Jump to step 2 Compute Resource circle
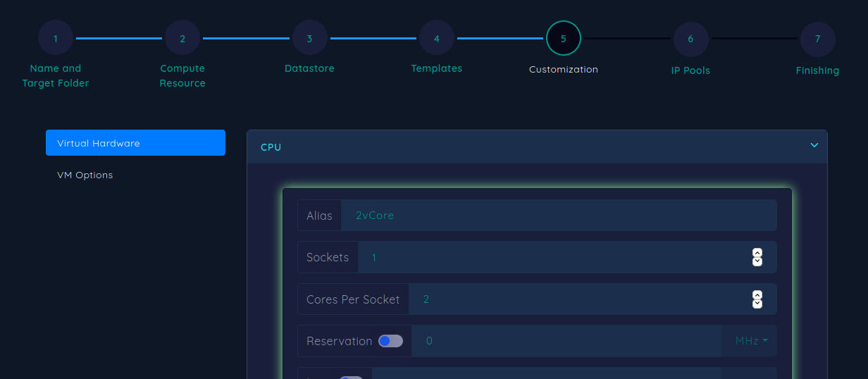This screenshot has width=868, height=379. 182,38
